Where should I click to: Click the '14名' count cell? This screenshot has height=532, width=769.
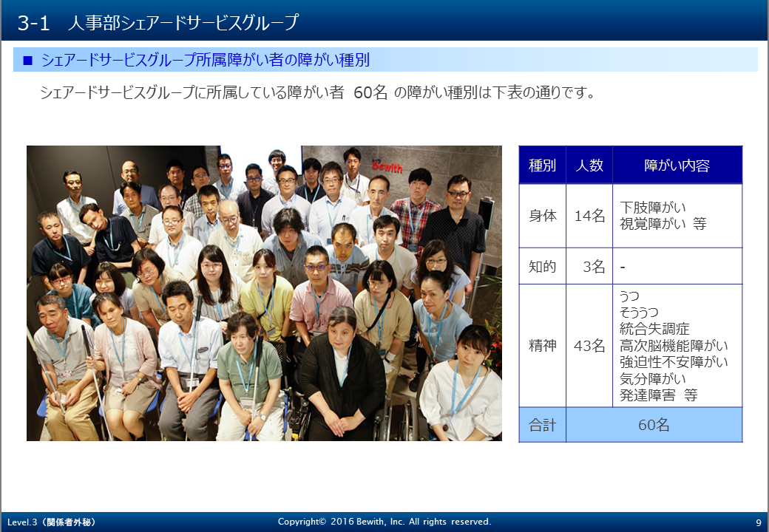(589, 216)
